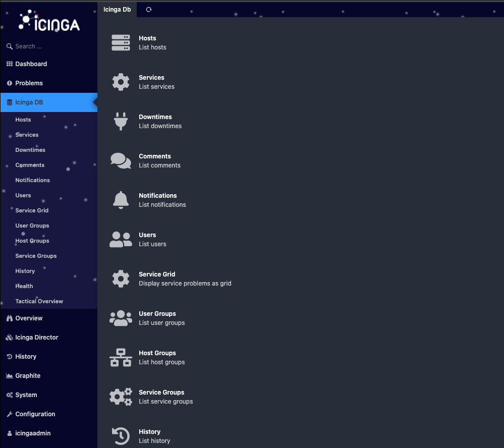Open main History menu at bottom sidebar
The height and width of the screenshot is (448, 504).
click(26, 356)
